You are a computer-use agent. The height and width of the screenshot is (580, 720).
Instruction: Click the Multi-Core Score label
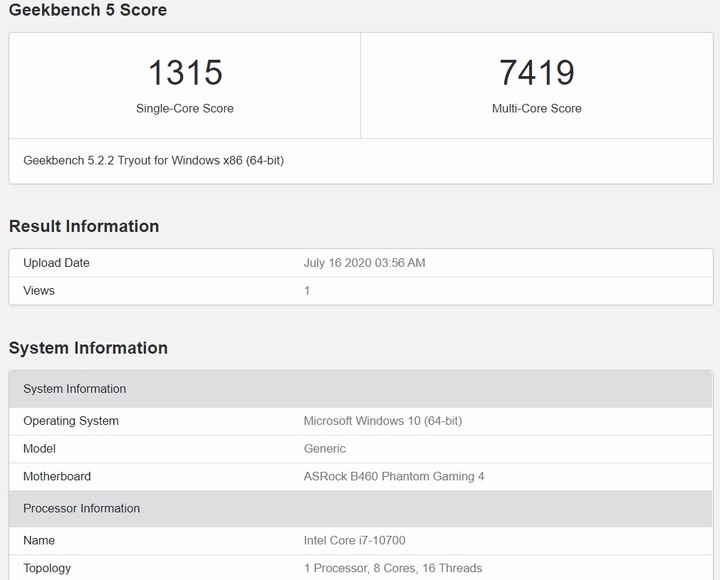[537, 108]
